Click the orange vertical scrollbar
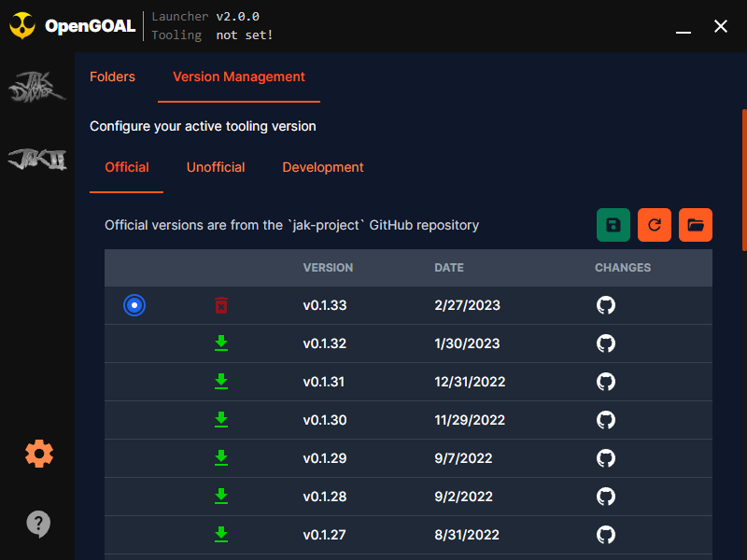Viewport: 747px width, 560px height. pyautogui.click(x=743, y=177)
